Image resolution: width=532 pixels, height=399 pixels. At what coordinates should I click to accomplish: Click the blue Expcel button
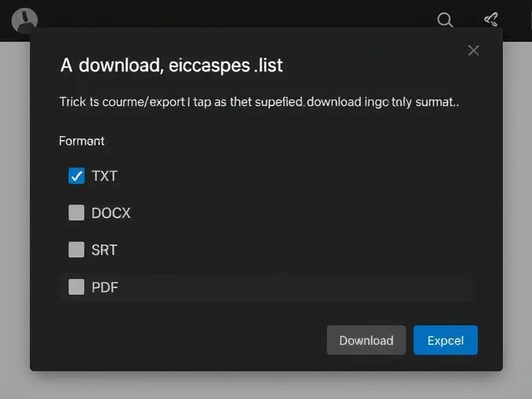(445, 340)
